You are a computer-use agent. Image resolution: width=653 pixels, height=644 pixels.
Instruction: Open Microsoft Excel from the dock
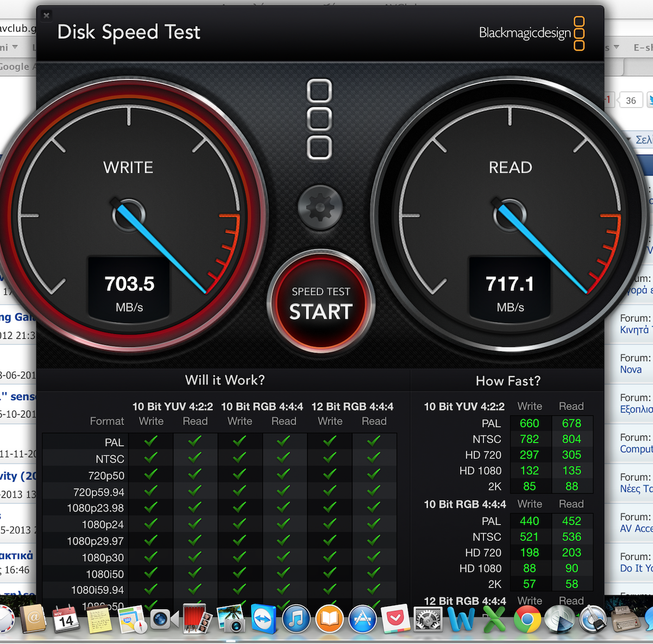pyautogui.click(x=494, y=620)
